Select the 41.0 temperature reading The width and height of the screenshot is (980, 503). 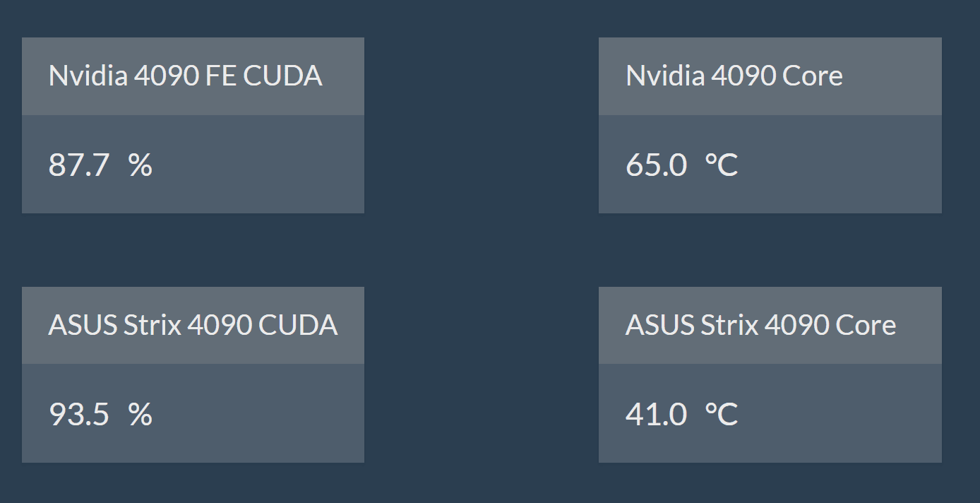(x=656, y=415)
